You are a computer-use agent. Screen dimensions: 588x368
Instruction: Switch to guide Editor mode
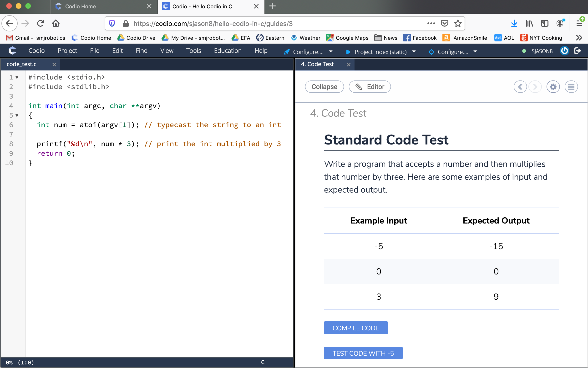coord(370,87)
